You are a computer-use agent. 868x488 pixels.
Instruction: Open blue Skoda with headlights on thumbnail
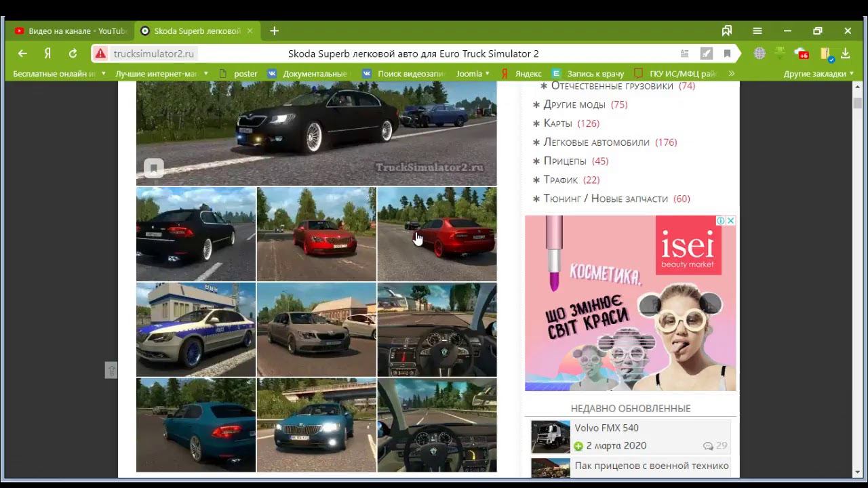pyautogui.click(x=317, y=425)
